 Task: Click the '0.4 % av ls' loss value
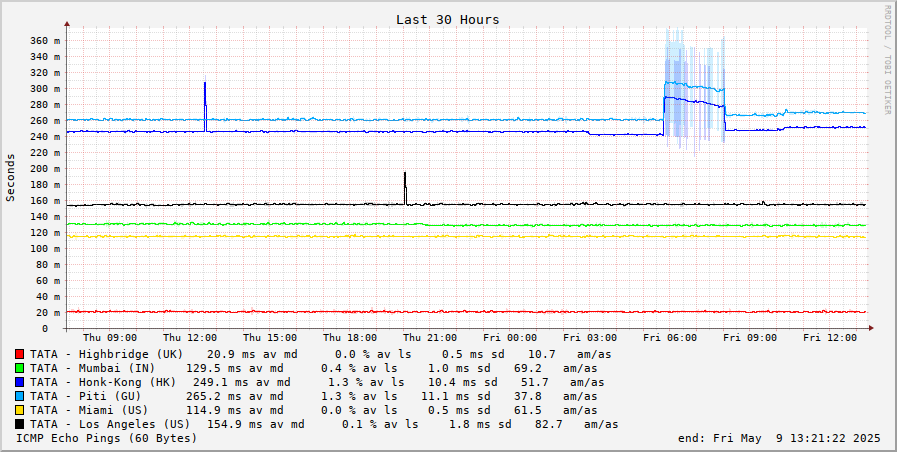359,368
